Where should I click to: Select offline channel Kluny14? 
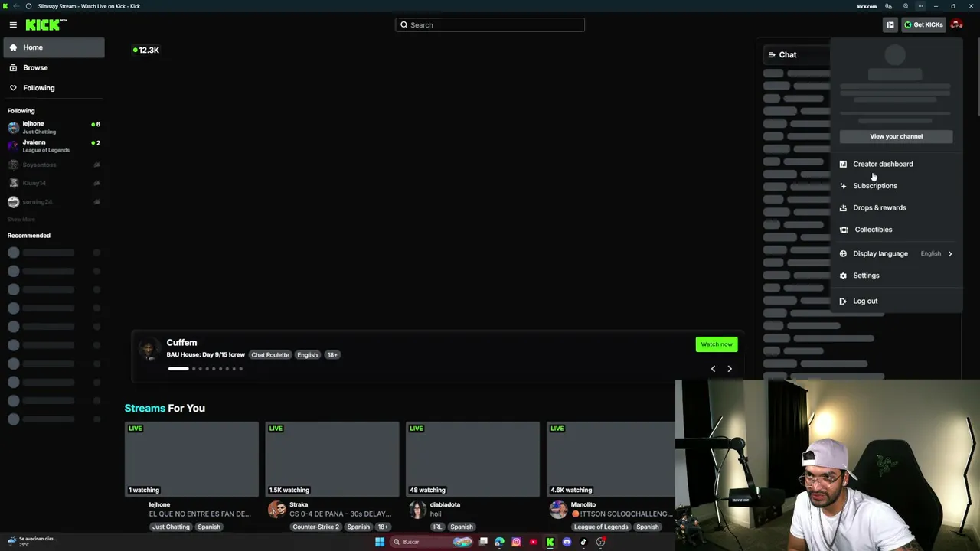(54, 183)
